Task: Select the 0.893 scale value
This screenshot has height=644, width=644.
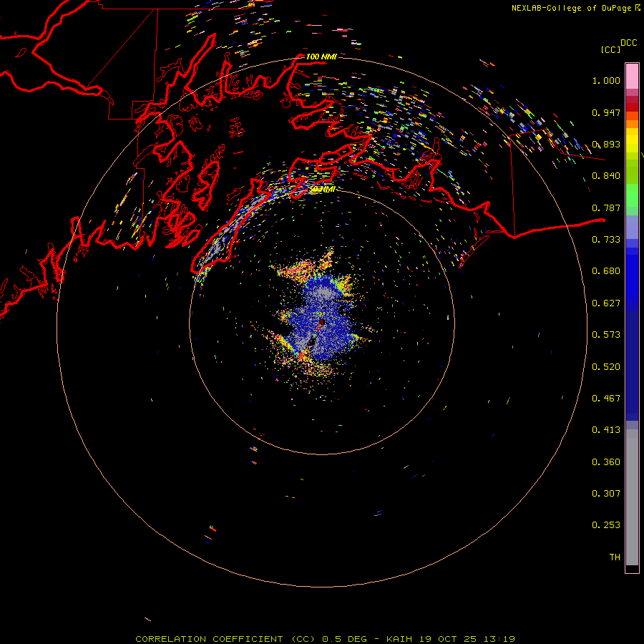Action: point(606,144)
